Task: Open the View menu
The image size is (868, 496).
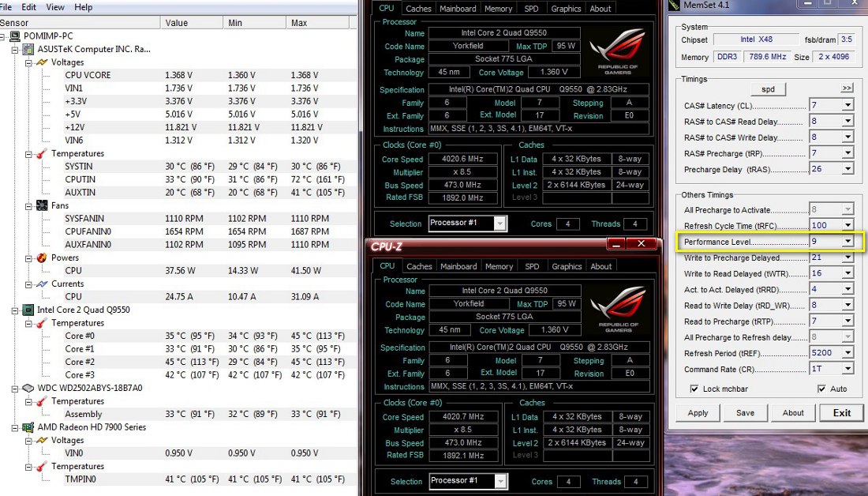Action: click(x=55, y=7)
